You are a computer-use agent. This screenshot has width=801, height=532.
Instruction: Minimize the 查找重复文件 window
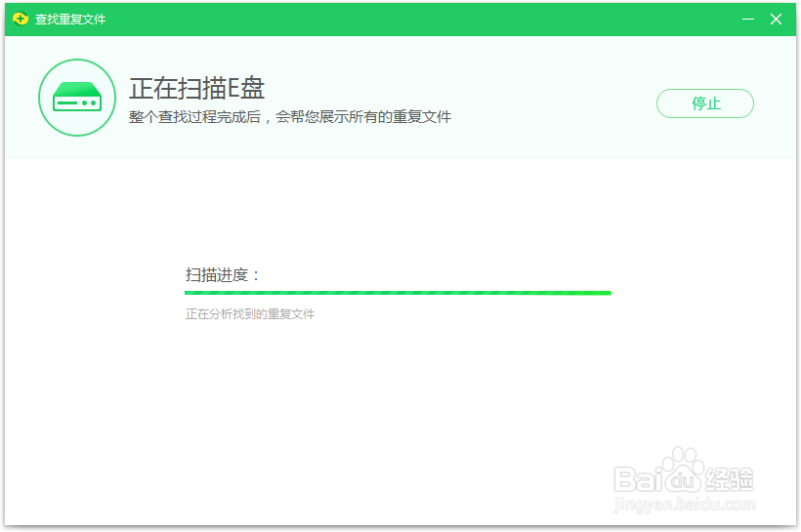pos(748,19)
